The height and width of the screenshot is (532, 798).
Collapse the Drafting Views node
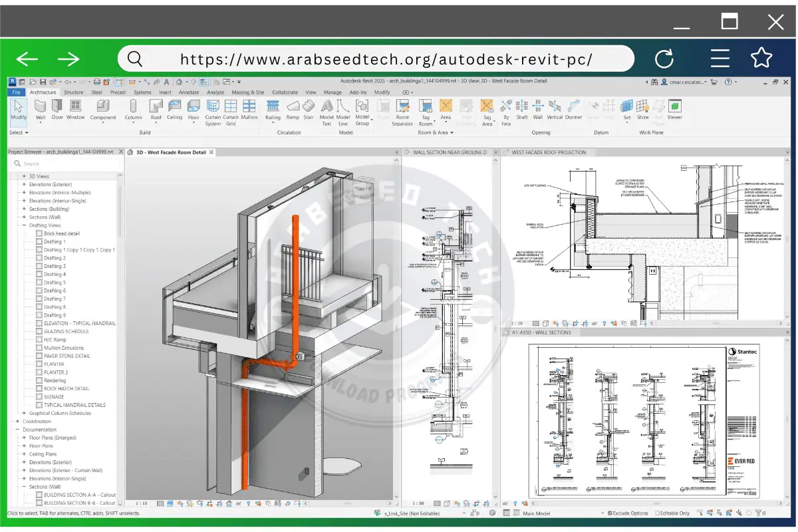24,225
